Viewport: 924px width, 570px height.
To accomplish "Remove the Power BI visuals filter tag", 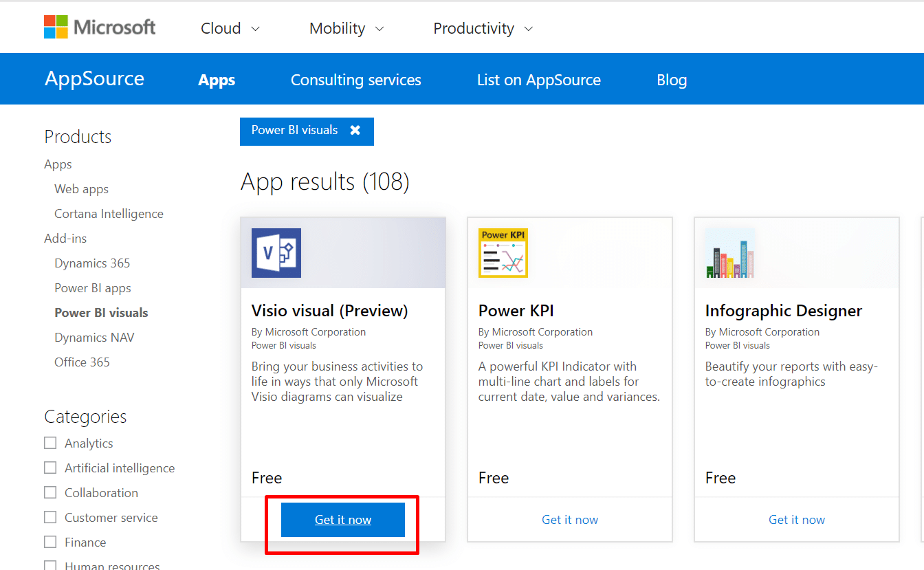I will pos(355,130).
